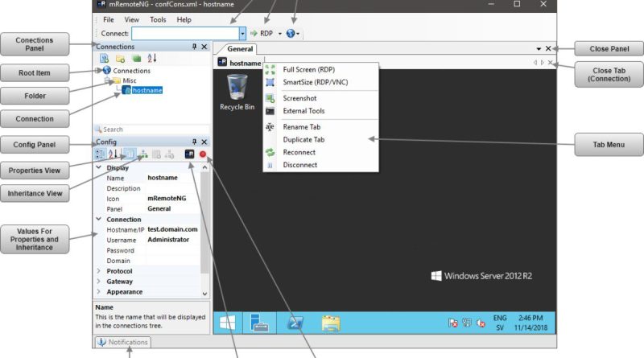This screenshot has height=358, width=644.
Task: Sort connections alphabetically in Connections toolbar
Action: coord(152,58)
